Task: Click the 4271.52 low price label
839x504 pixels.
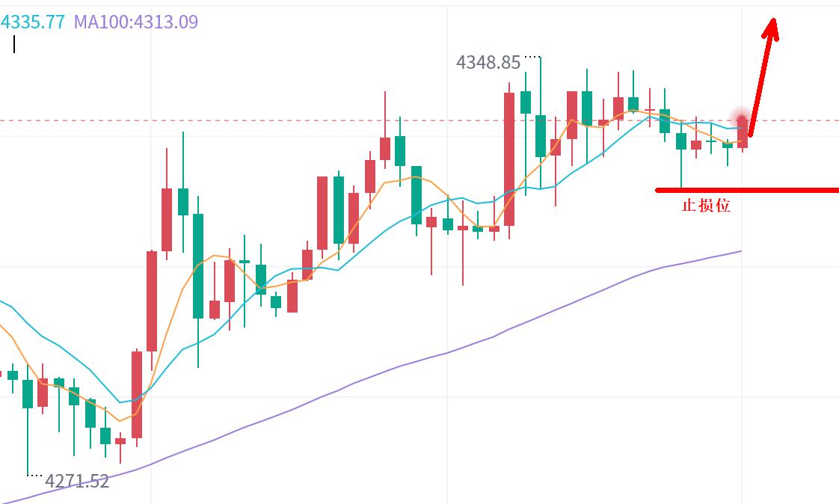Action: [77, 481]
